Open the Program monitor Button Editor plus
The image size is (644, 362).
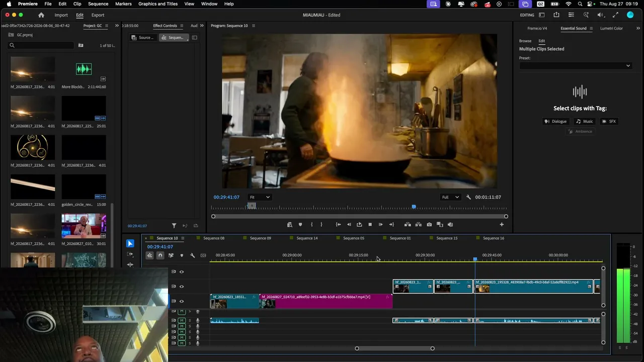(502, 225)
